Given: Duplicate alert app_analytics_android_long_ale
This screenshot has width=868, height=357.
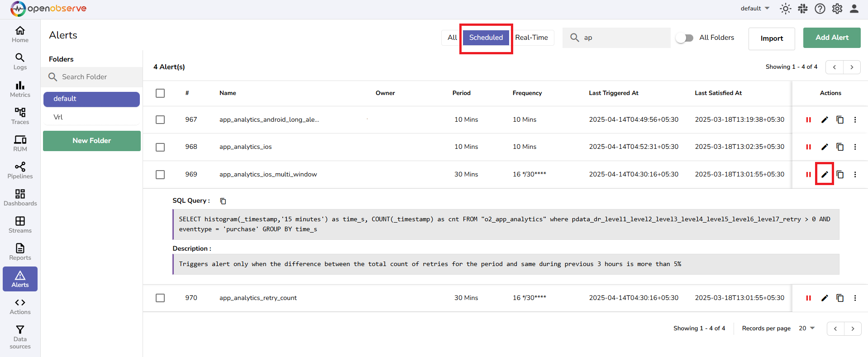Looking at the screenshot, I should [840, 120].
